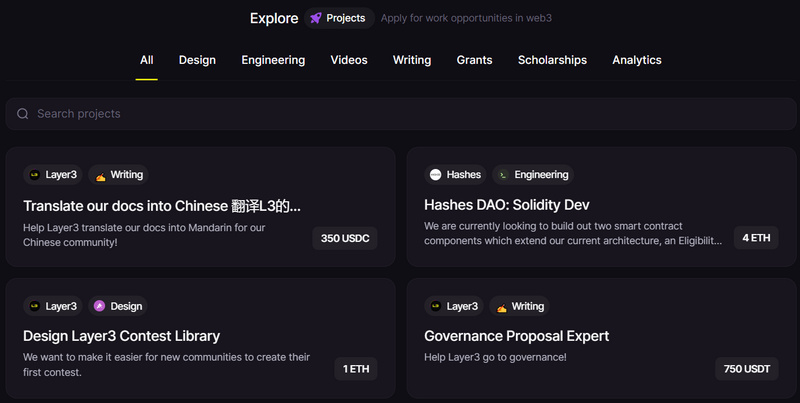Open the Design Layer3 Contest Library project
Screen dimensions: 800x403
point(121,336)
